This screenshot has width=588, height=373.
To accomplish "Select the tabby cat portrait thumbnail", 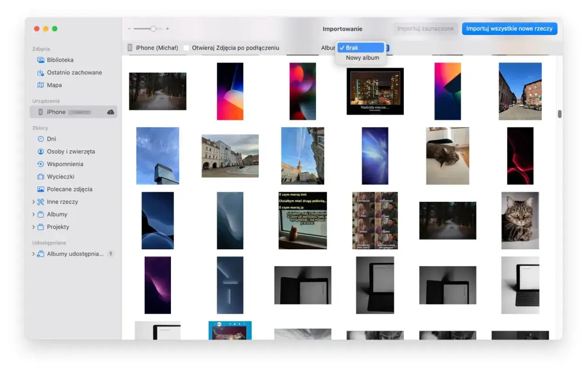I will [x=520, y=220].
